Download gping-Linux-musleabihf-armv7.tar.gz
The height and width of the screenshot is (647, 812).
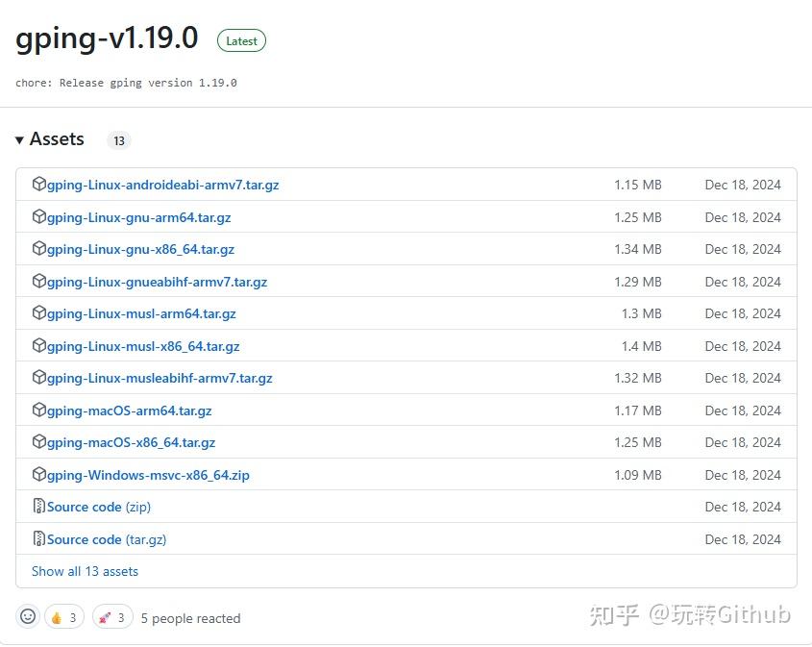[x=160, y=379]
